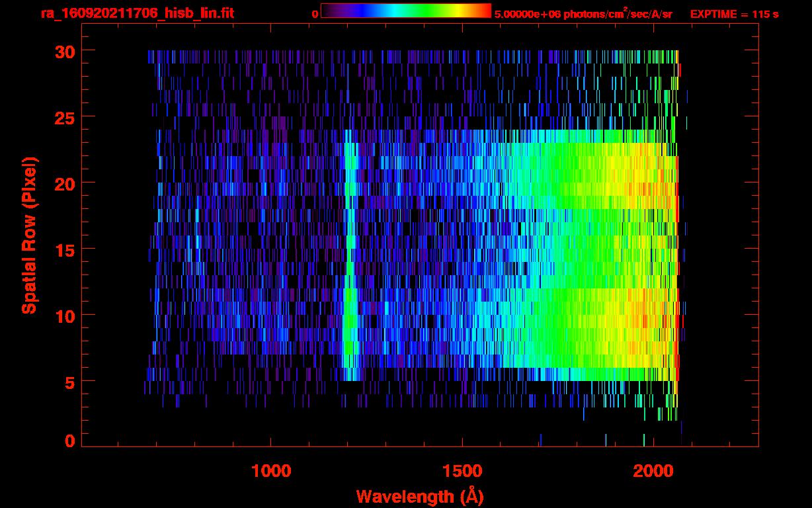Click the rainbow color scale bar
The image size is (812, 508).
tap(406, 11)
